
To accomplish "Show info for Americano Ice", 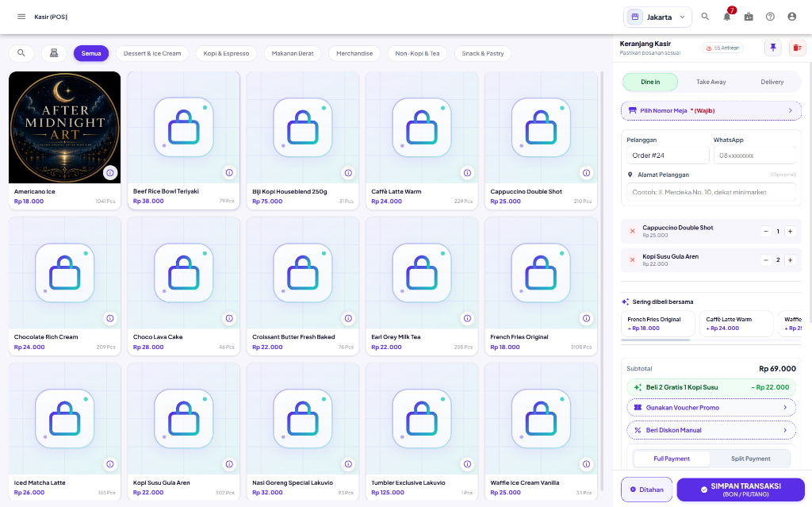I will [x=110, y=173].
